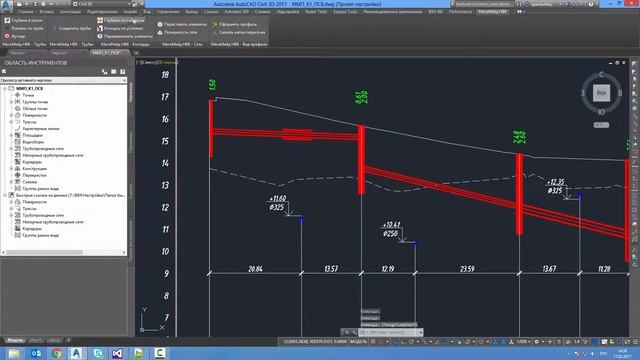
Task: Toggle lineweight display in the status bar
Action: coord(459,342)
